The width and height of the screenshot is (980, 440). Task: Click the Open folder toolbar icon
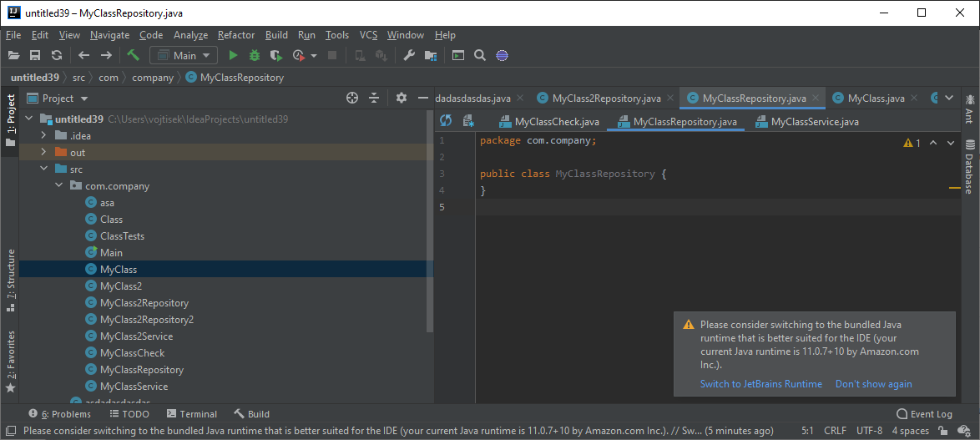click(x=13, y=56)
